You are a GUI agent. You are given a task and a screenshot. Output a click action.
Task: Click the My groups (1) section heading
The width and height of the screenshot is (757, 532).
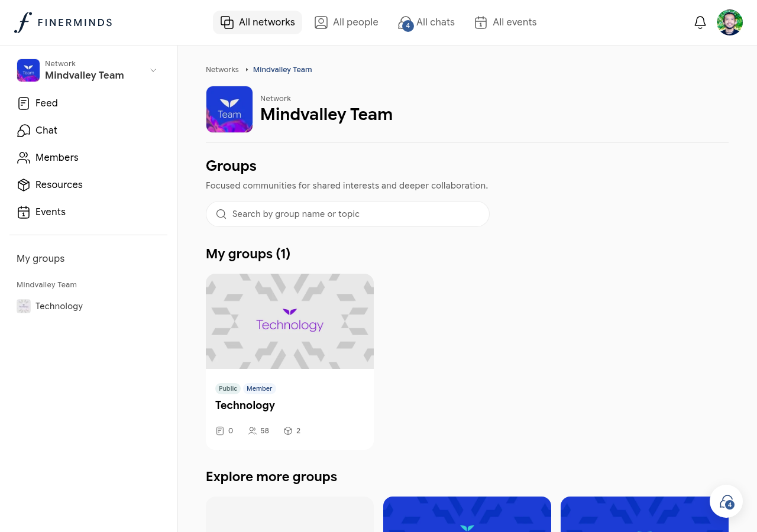(248, 254)
